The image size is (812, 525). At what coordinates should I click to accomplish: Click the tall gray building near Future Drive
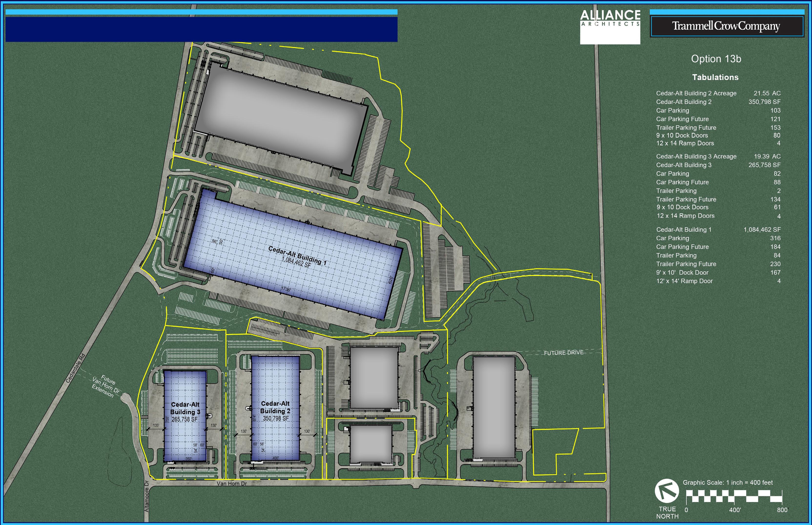[494, 407]
